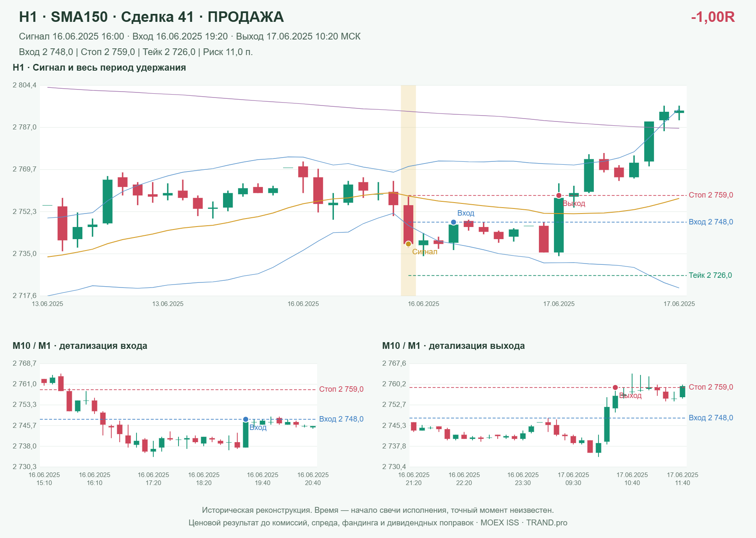The image size is (756, 538).
Task: Click the H1 axis value "2 717,6"
Action: click(x=24, y=296)
